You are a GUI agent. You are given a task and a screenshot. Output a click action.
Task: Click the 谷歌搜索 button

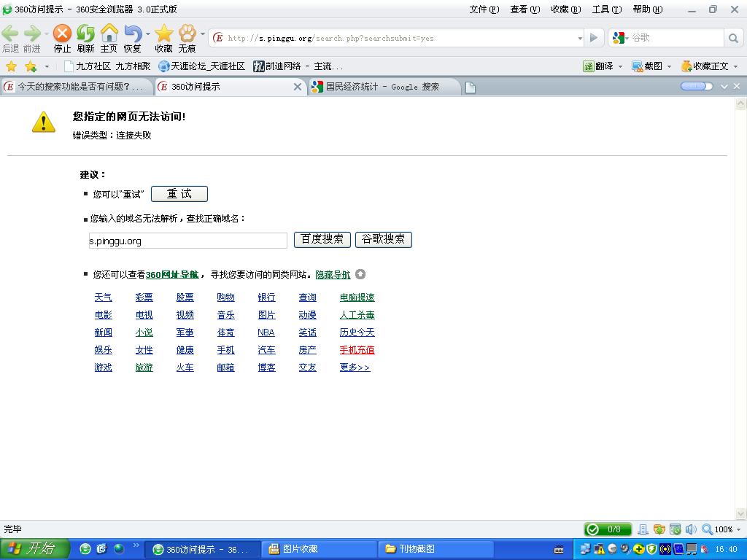(x=384, y=239)
